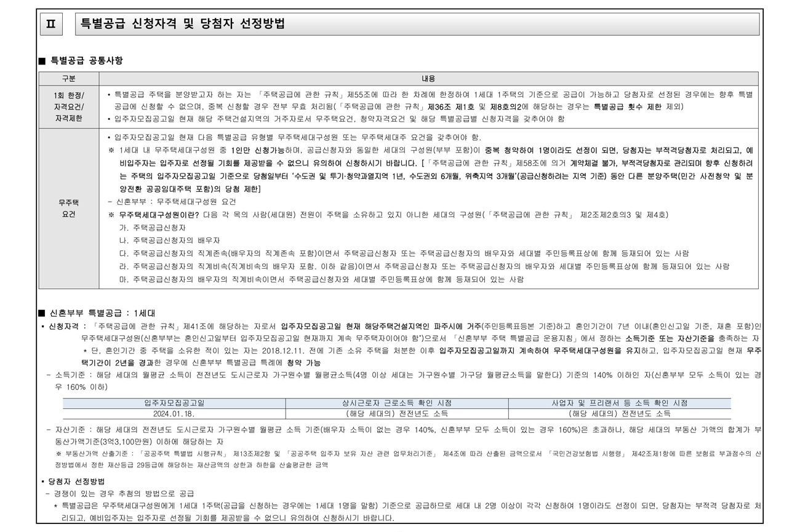The image size is (800, 532).
Task: Click the bold '특별공급 횟수 제한' text
Action: (628, 106)
